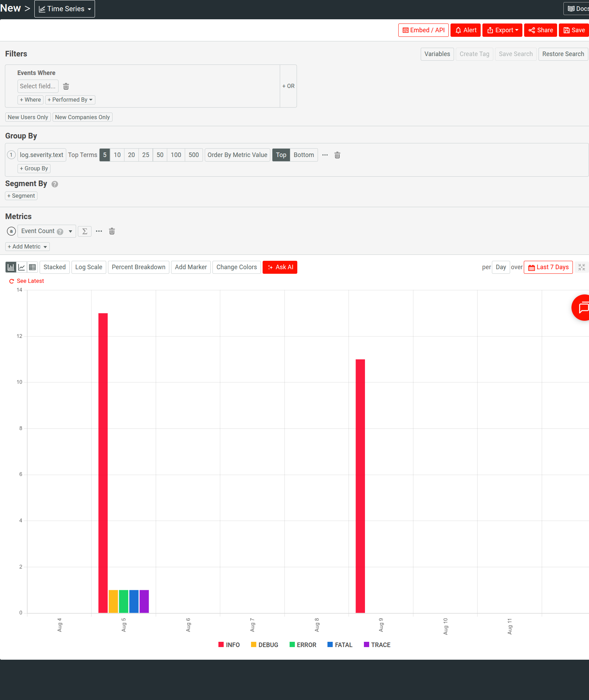Enable Stacked chart mode
The image size is (589, 700).
54,267
